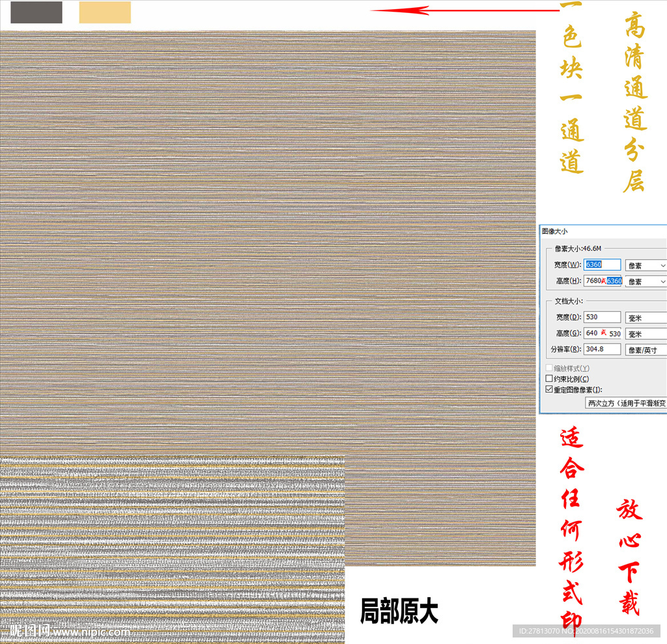
Task: Click the enlarged texture detail thumbnail
Action: click(x=172, y=550)
